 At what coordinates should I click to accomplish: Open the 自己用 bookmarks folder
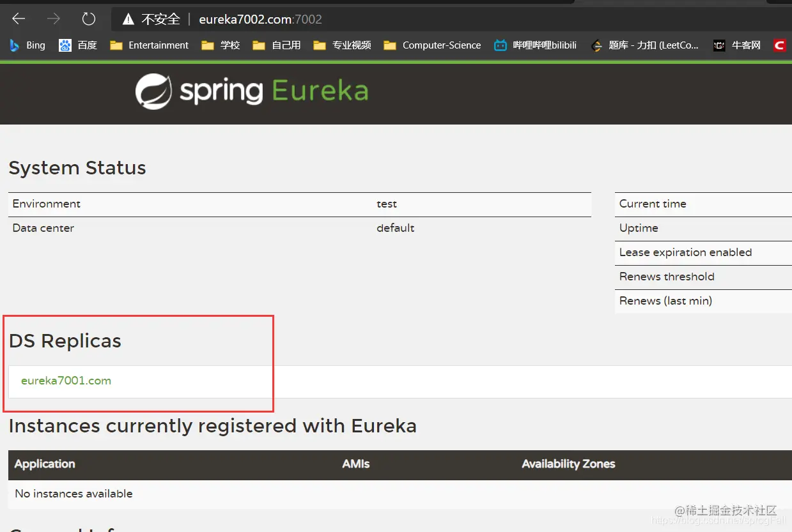pos(277,45)
